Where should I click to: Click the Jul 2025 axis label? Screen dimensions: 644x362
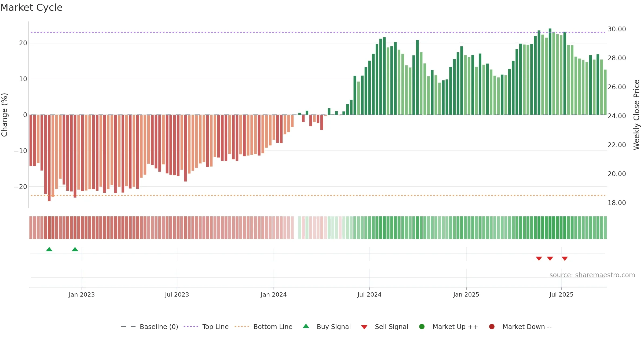561,294
